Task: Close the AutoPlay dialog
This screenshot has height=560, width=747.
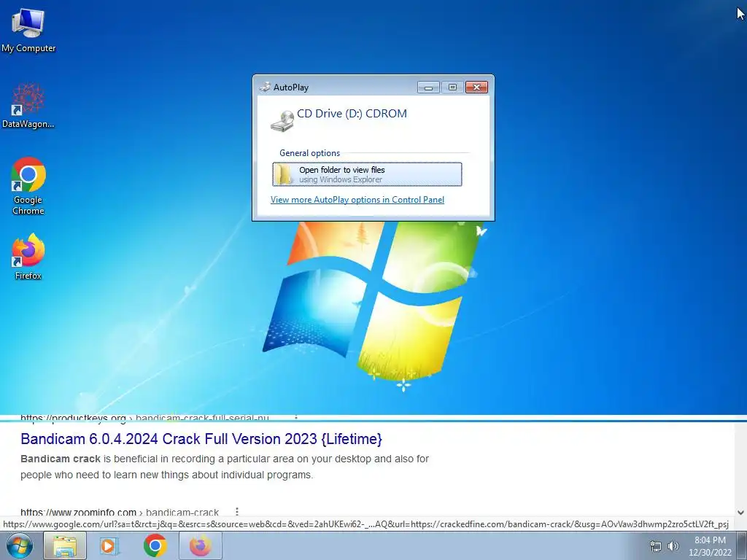Action: point(476,87)
